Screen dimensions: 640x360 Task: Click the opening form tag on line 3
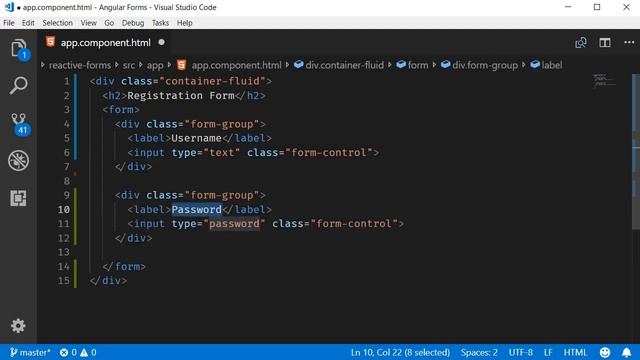(121, 110)
